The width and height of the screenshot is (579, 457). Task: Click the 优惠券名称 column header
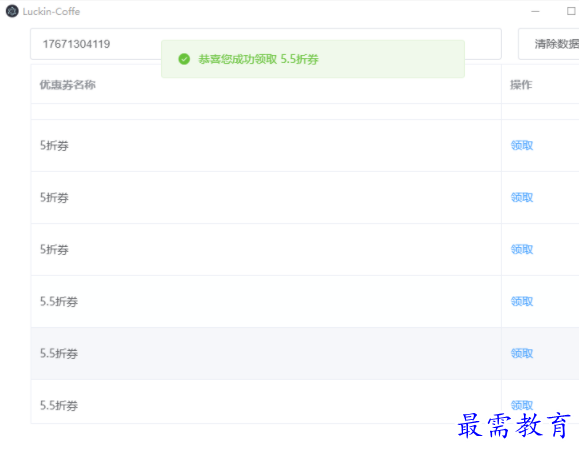[68, 85]
